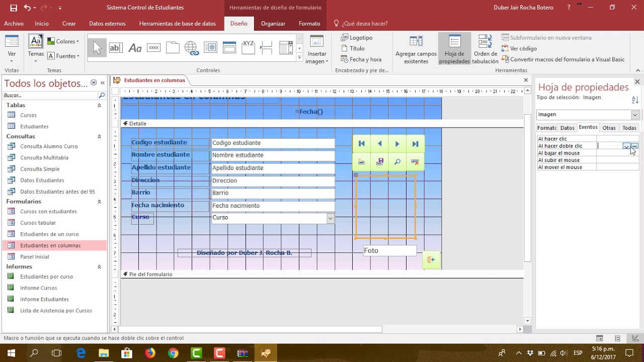Open the Imagen selection type combo box
The width and height of the screenshot is (644, 362).
click(x=635, y=115)
